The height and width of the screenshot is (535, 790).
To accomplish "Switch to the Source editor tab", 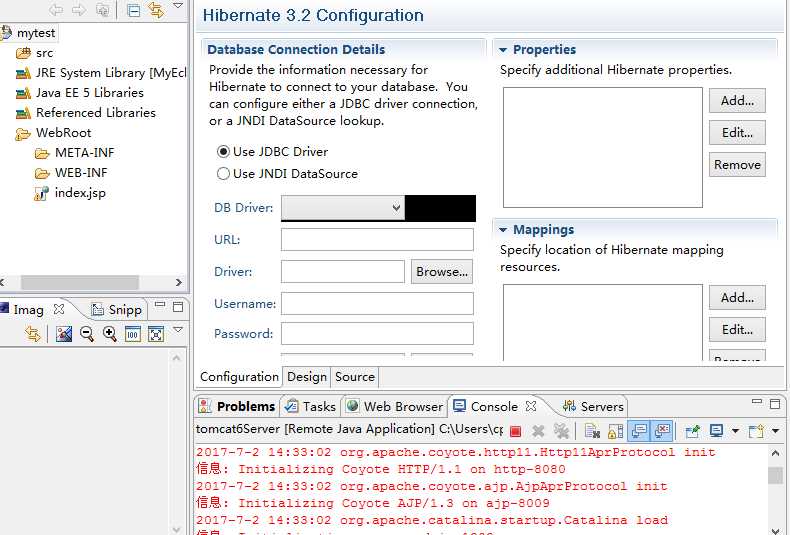I will click(x=355, y=377).
